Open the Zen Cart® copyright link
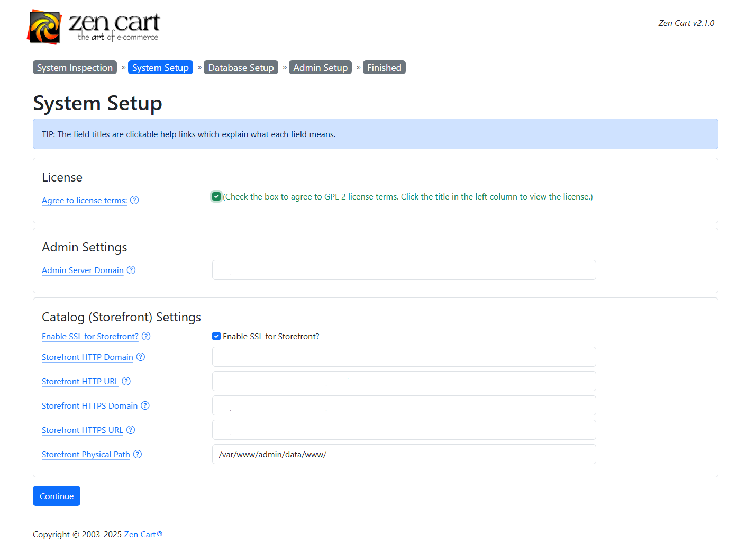This screenshot has width=756, height=551. tap(143, 534)
